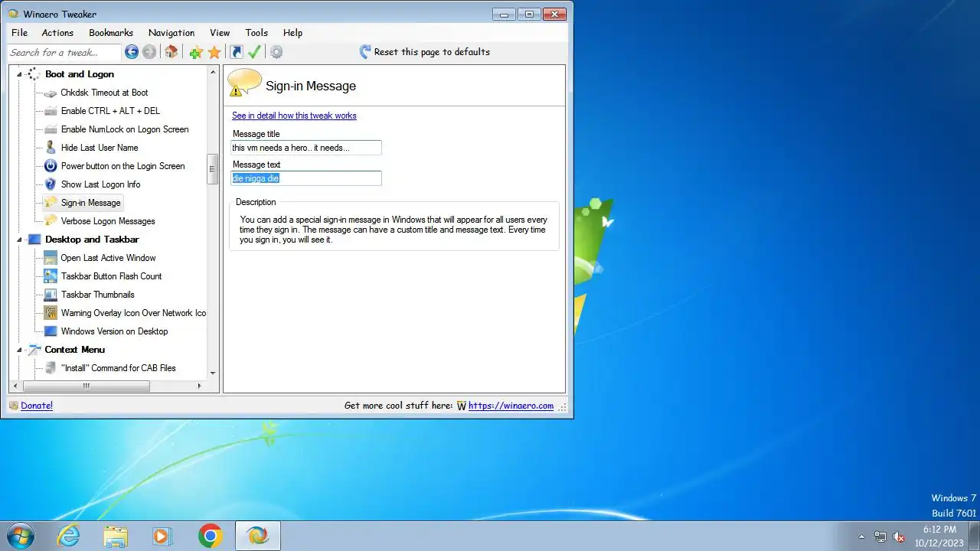The width and height of the screenshot is (980, 551).
Task: Click the Search for a tweak box
Action: (64, 52)
